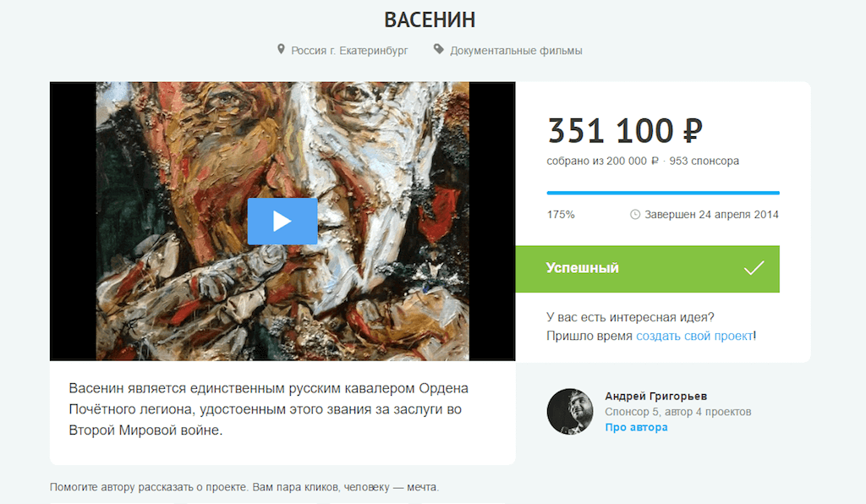Viewport: 866px width, 504px height.
Task: Open Андрей Григорьев's avatar photo
Action: pyautogui.click(x=570, y=411)
